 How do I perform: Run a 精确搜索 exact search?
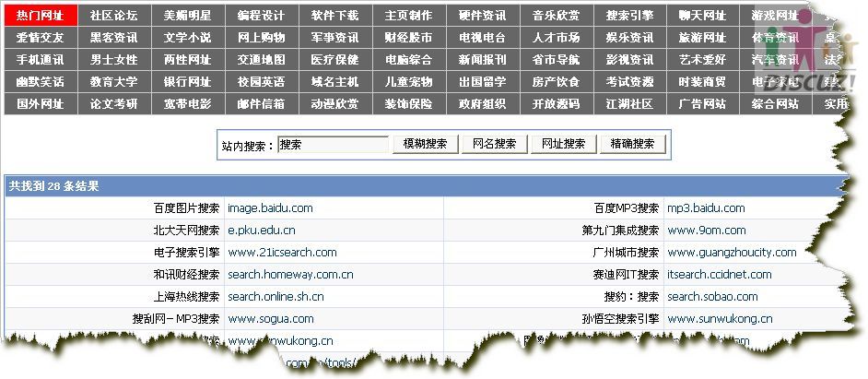pos(633,144)
